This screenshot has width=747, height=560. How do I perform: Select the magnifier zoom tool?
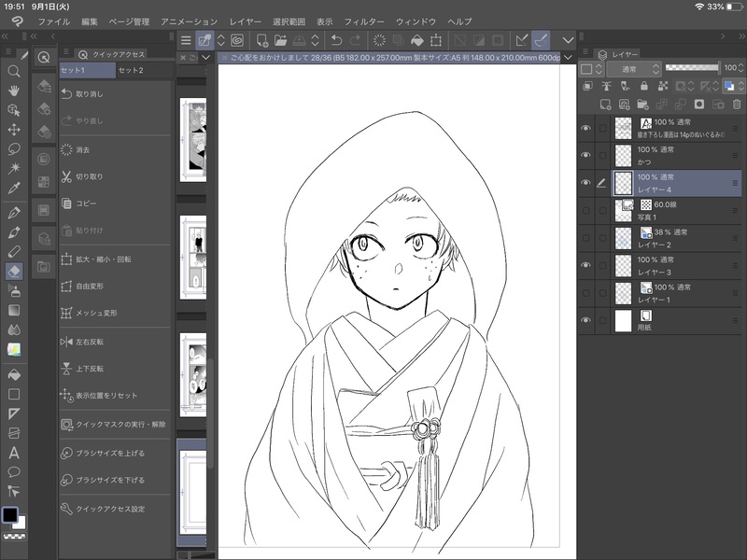[x=14, y=71]
